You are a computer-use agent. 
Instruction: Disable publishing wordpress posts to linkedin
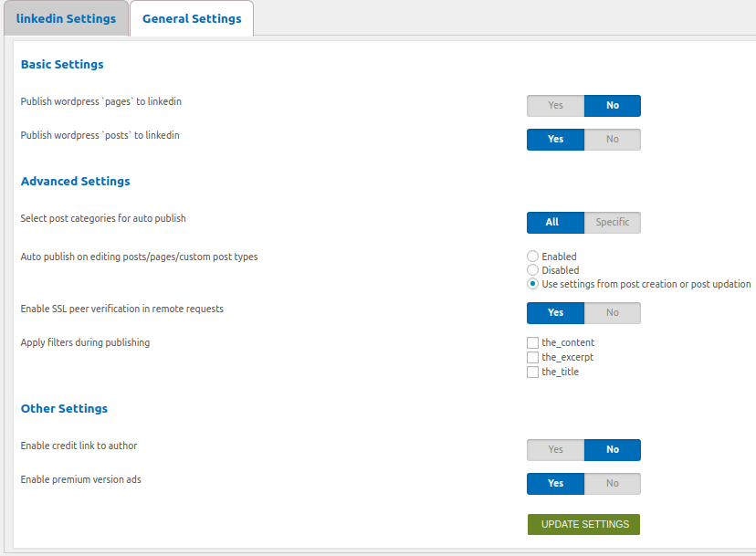click(612, 139)
